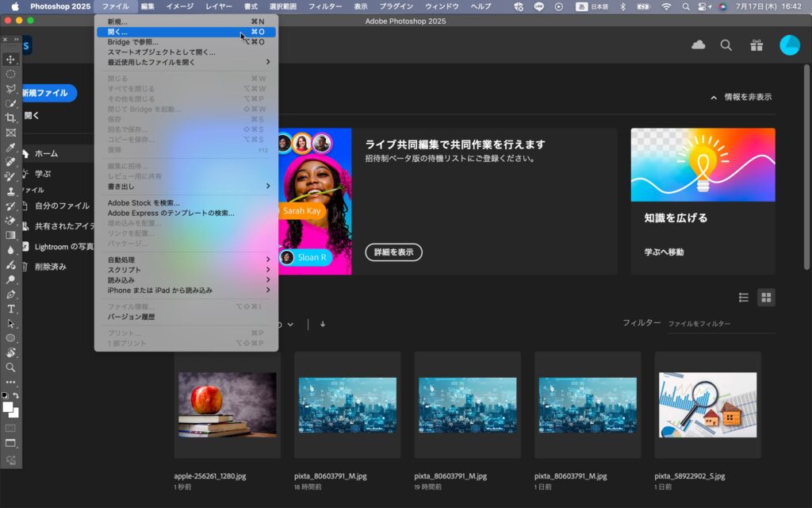Image resolution: width=812 pixels, height=508 pixels.
Task: Select the Quick Selection brush tool
Action: (10, 103)
